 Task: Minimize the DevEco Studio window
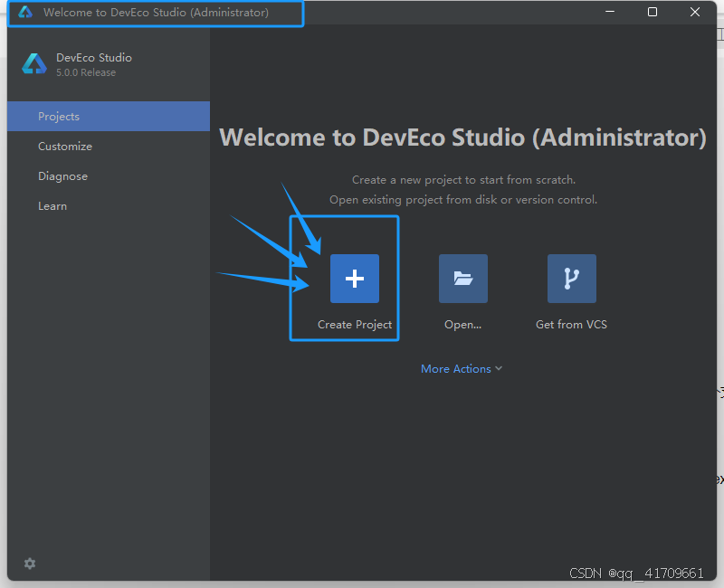pyautogui.click(x=609, y=12)
